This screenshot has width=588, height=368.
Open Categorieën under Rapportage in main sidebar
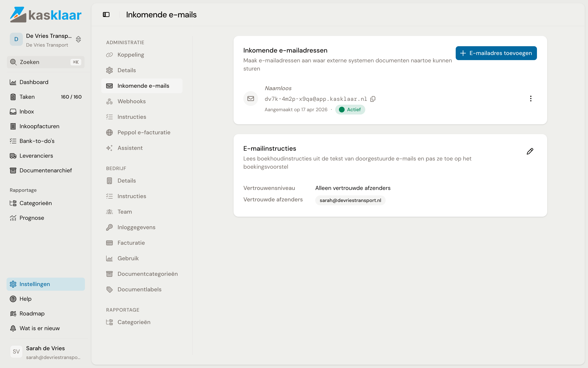(x=46, y=203)
